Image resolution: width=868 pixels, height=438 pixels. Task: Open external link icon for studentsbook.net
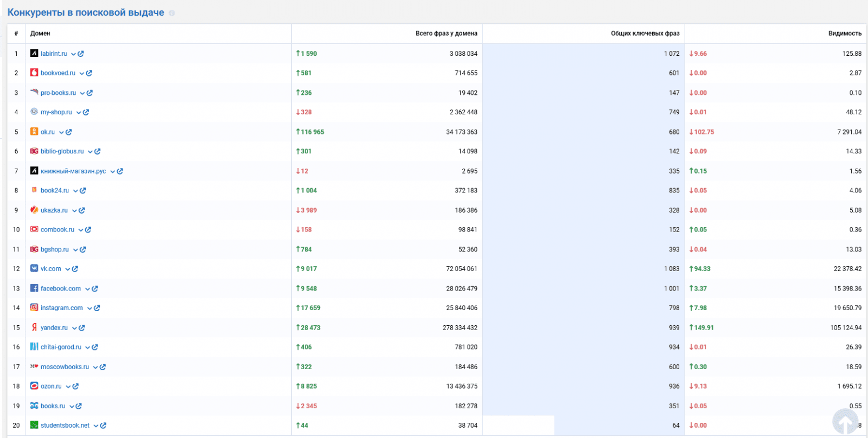[x=103, y=426]
